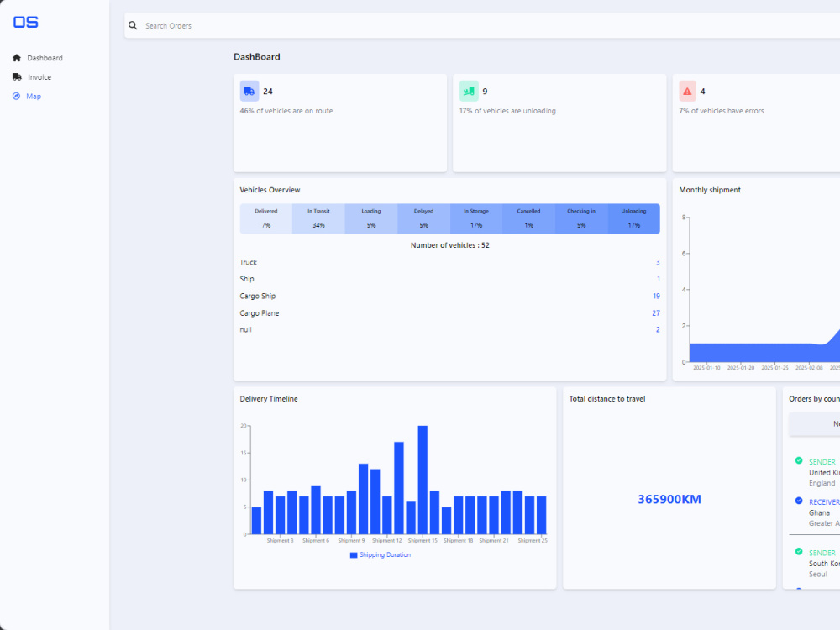
Task: Click the Shipping Duration legend label
Action: tap(385, 555)
